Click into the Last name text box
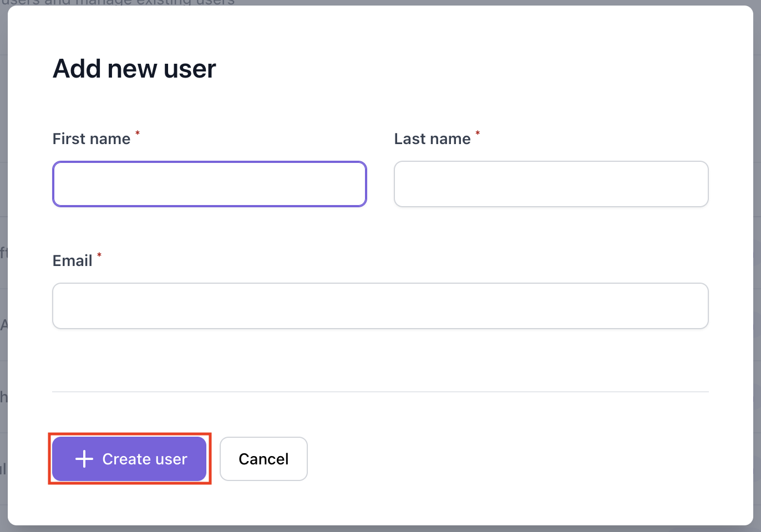 551,184
